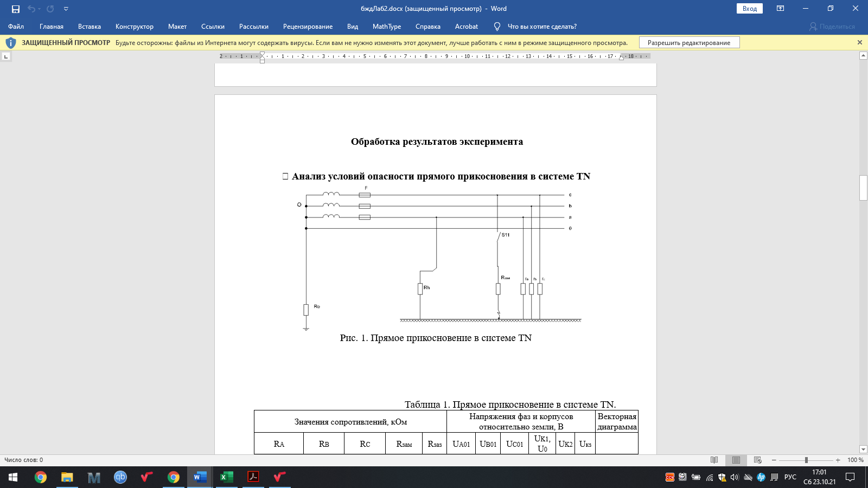The height and width of the screenshot is (488, 868).
Task: Click the protected view shield icon
Action: click(x=11, y=43)
